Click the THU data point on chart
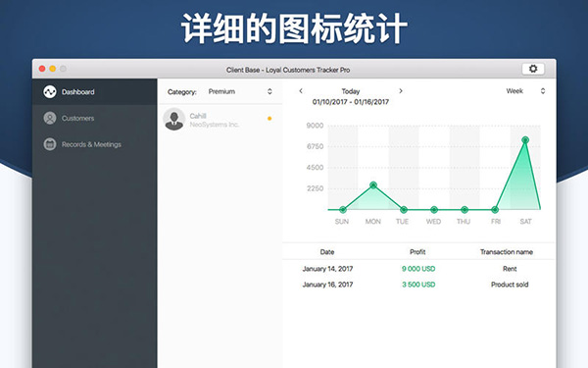Image resolution: width=588 pixels, height=368 pixels. coord(465,210)
